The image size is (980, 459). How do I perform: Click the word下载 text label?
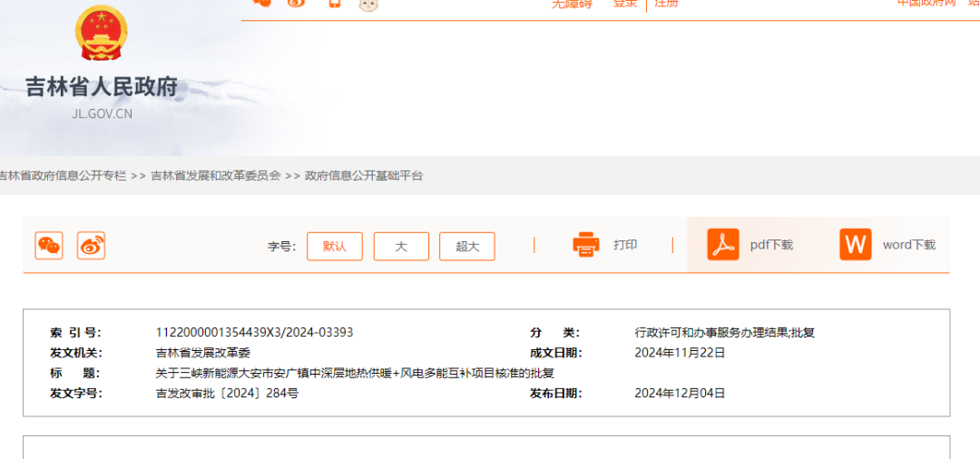tap(908, 245)
